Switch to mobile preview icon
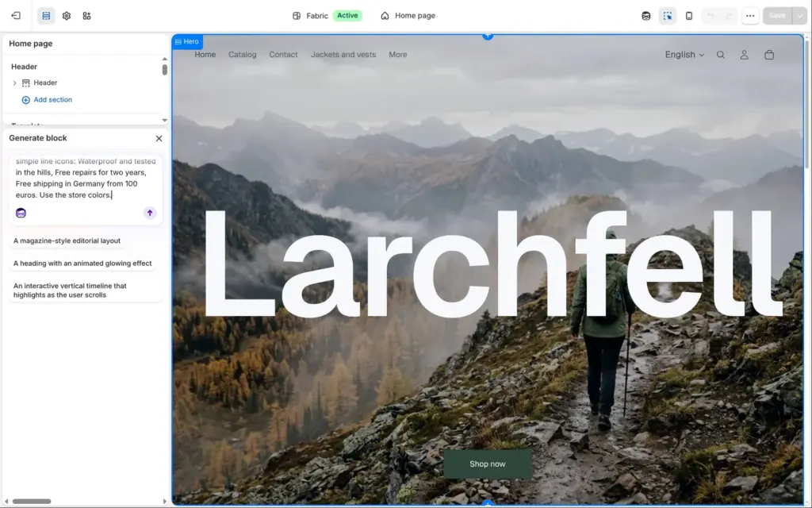812x508 pixels. click(x=689, y=16)
